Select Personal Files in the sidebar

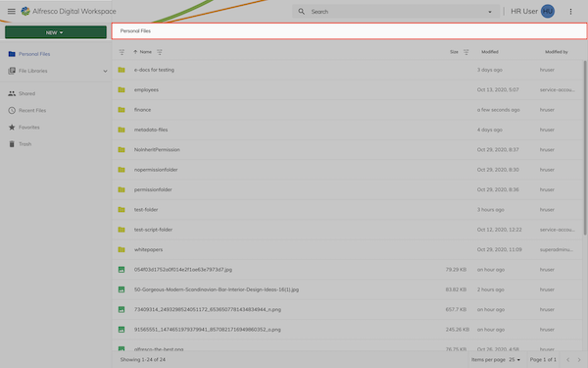point(34,54)
